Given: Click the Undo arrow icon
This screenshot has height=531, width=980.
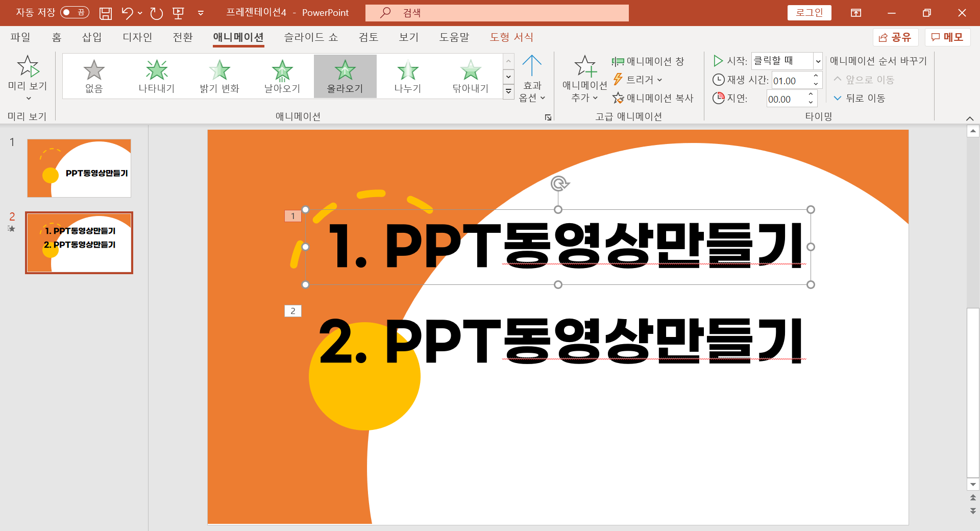Looking at the screenshot, I should point(127,13).
